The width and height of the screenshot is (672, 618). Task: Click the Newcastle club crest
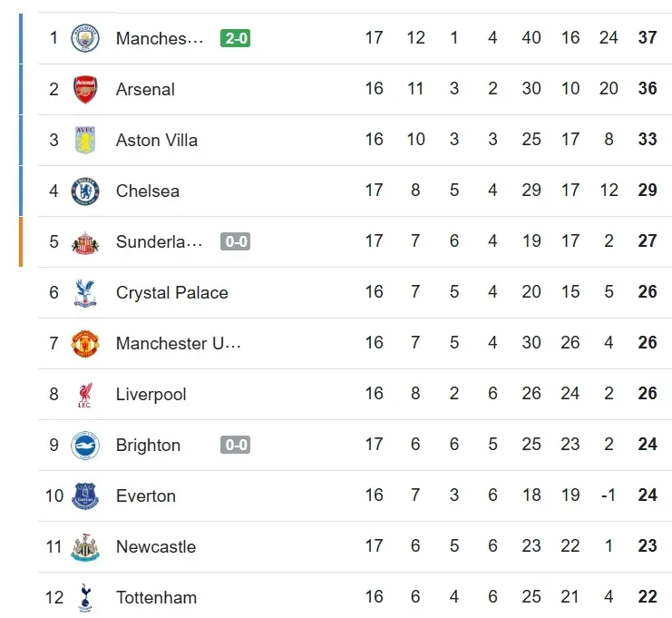point(85,546)
